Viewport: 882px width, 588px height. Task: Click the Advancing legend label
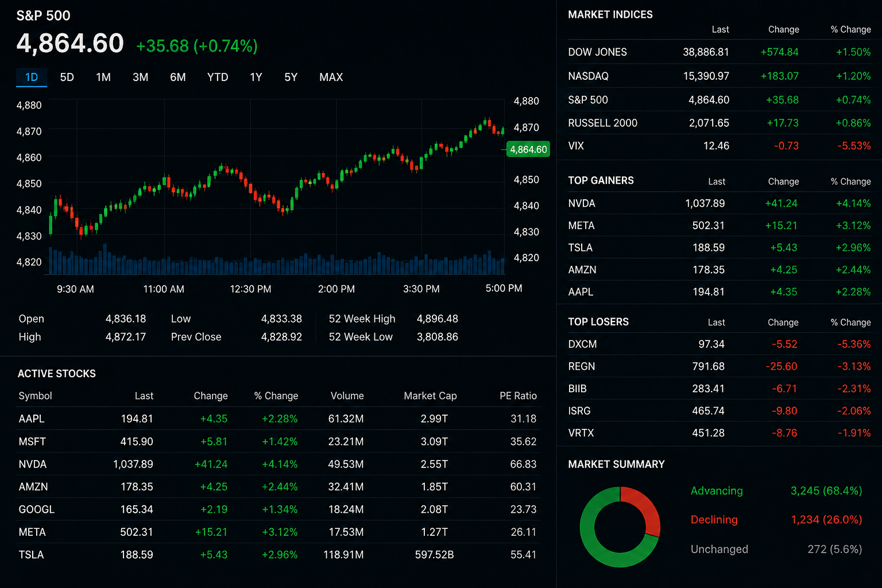click(x=717, y=491)
